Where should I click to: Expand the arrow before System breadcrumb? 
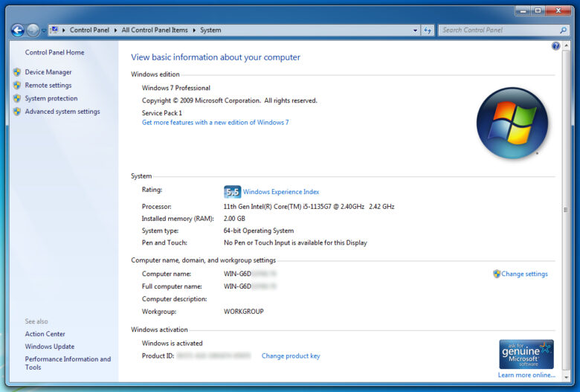[194, 30]
